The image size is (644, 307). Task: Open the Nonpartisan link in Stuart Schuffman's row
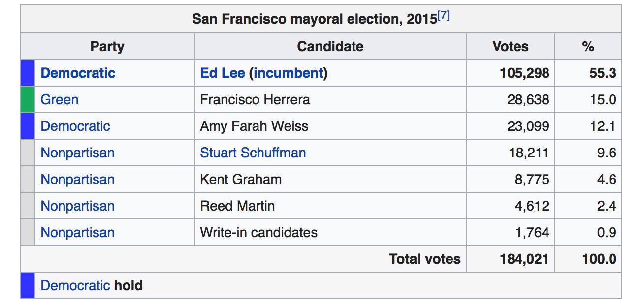[77, 153]
